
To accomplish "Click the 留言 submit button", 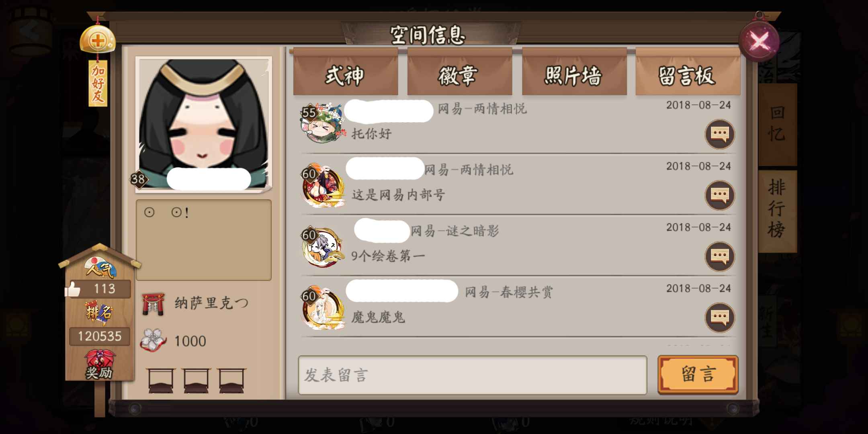I will pos(698,375).
